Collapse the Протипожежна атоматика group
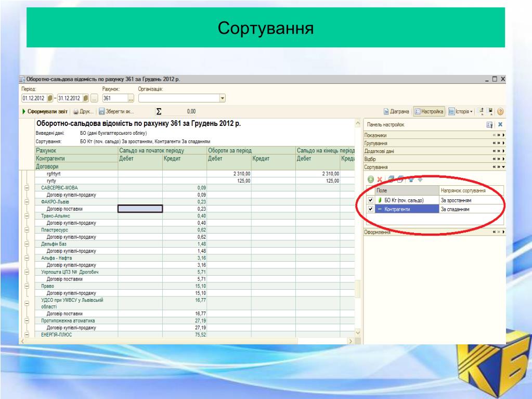Viewport: 532px width, 399px height. pyautogui.click(x=27, y=320)
